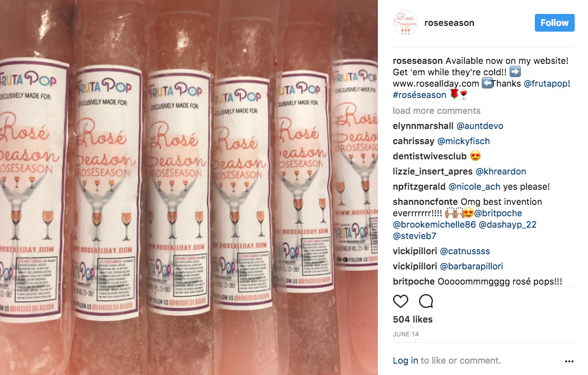Open the @auntdevo mention
This screenshot has height=375, width=588.
[x=480, y=126]
